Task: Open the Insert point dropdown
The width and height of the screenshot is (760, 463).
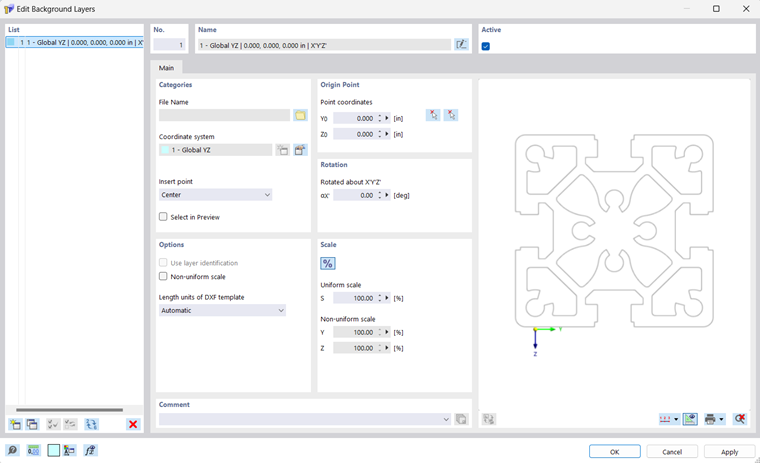Action: pyautogui.click(x=215, y=195)
